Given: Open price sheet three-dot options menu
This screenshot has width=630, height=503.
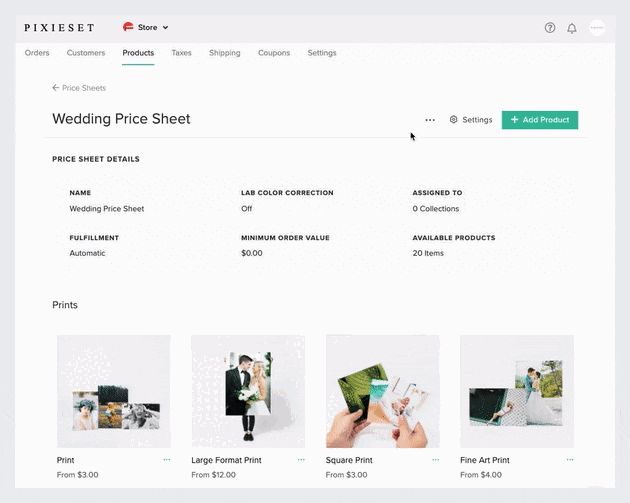Looking at the screenshot, I should (430, 120).
